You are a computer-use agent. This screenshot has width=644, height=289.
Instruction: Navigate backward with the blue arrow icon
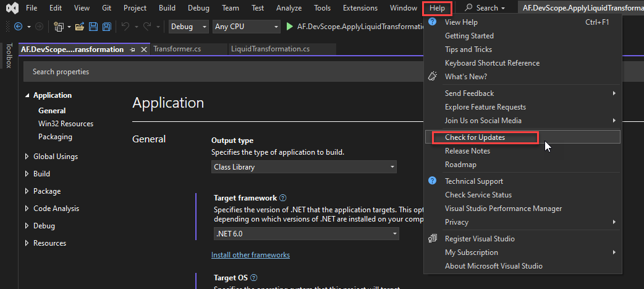18,27
